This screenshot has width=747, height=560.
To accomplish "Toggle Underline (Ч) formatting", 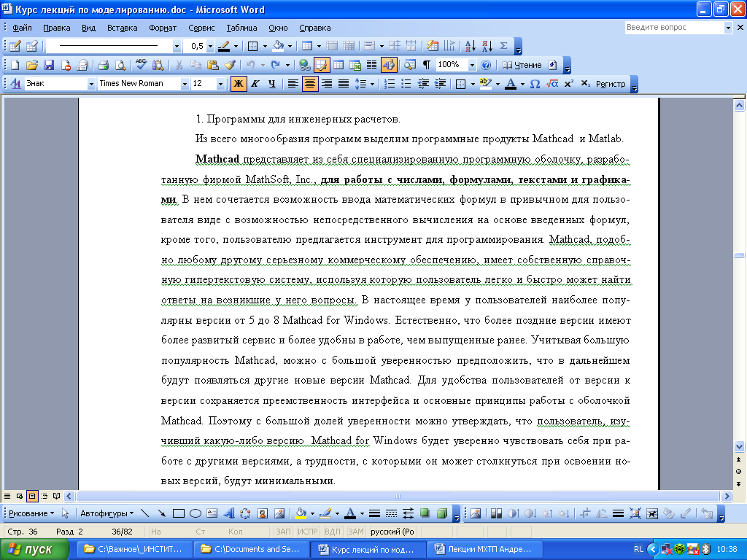I will coord(272,84).
